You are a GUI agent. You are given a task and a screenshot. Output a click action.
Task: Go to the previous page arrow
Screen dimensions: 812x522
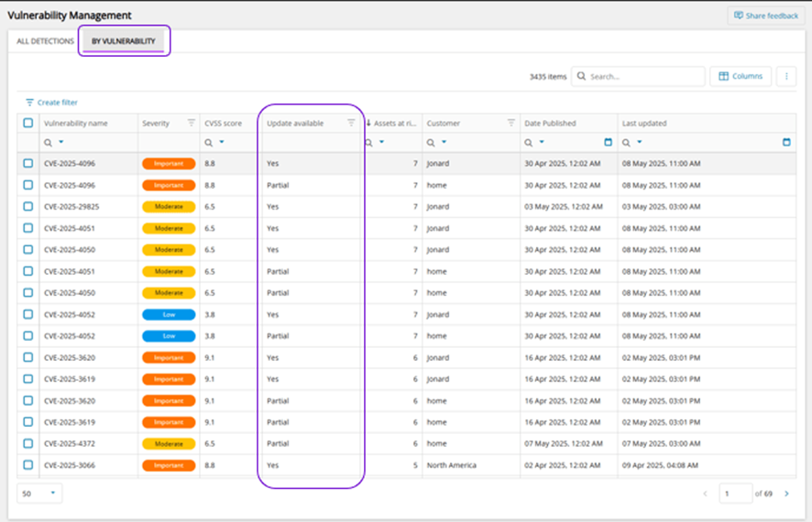(x=705, y=494)
